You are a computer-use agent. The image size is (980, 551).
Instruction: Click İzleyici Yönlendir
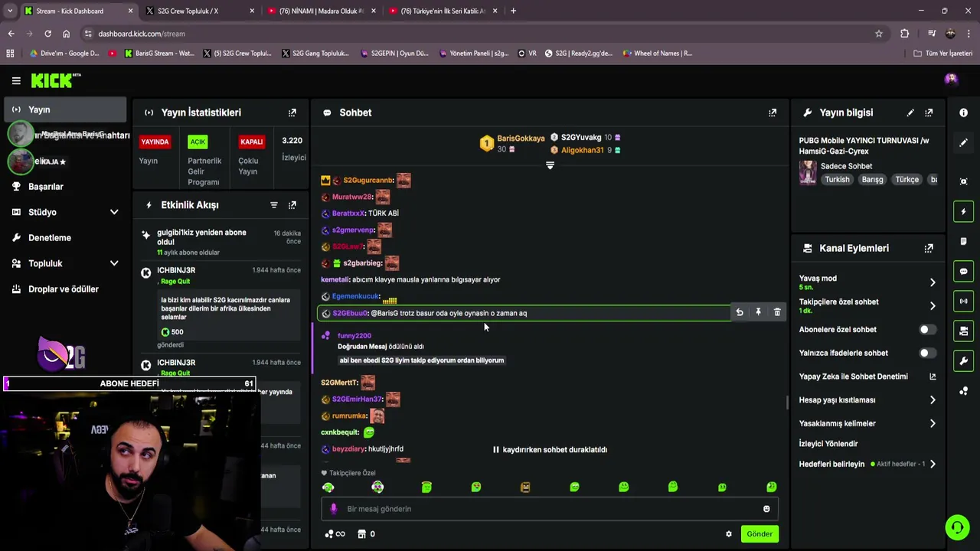click(x=828, y=444)
